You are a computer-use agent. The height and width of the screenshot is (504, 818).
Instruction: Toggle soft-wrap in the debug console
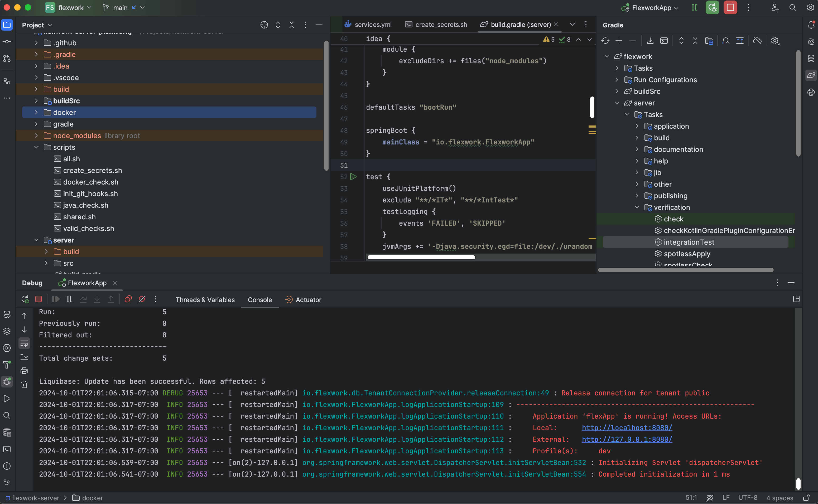pos(24,343)
